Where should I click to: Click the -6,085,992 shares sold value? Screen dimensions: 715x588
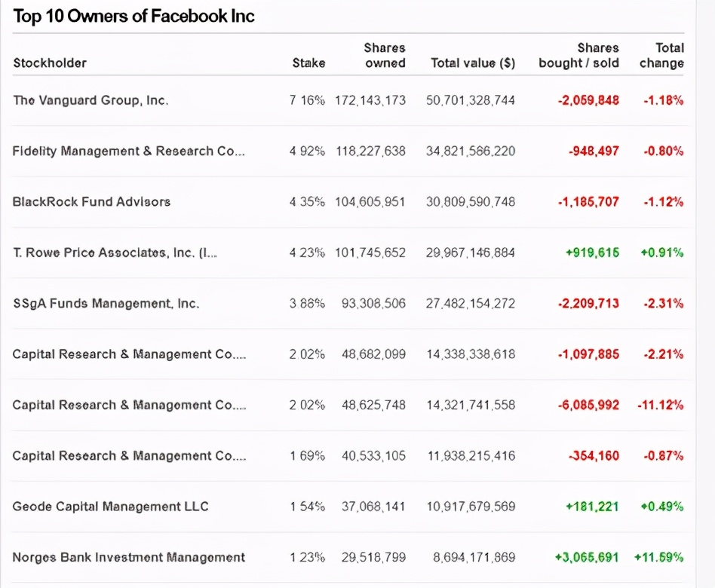click(x=588, y=405)
